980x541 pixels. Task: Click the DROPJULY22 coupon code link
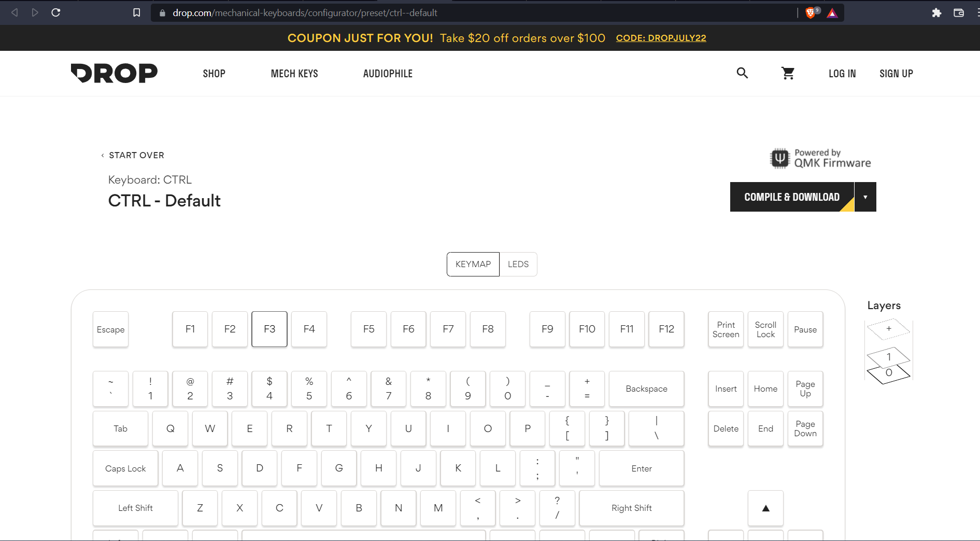pos(661,38)
